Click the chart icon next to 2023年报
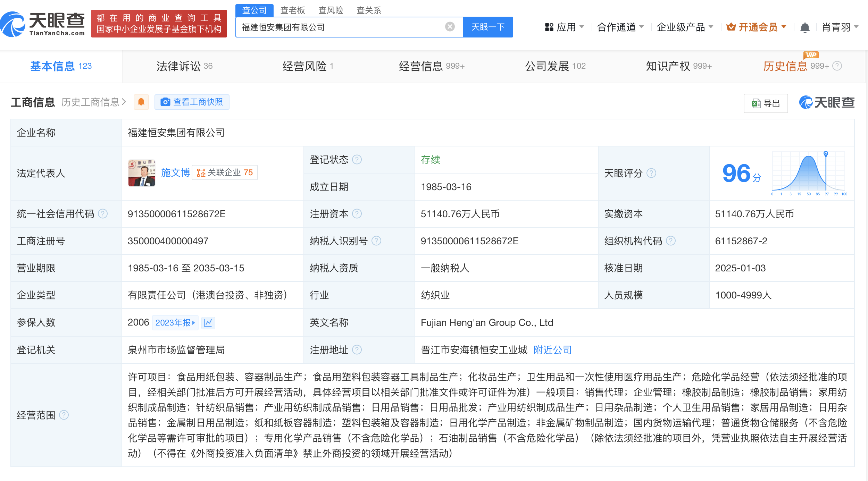The image size is (868, 481). pyautogui.click(x=208, y=323)
